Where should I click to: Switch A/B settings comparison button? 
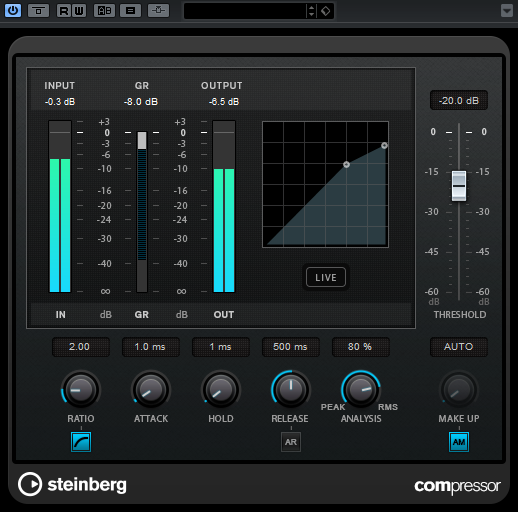(x=105, y=11)
